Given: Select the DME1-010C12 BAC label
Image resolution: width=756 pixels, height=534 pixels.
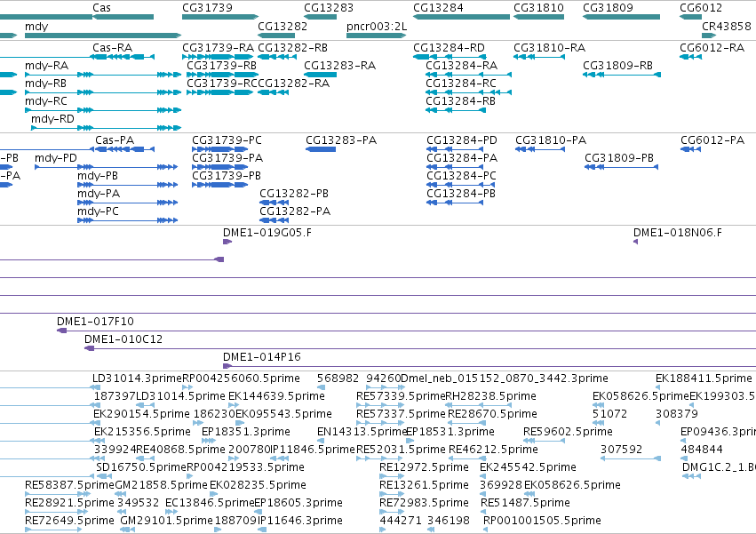Looking at the screenshot, I should click(x=123, y=339).
